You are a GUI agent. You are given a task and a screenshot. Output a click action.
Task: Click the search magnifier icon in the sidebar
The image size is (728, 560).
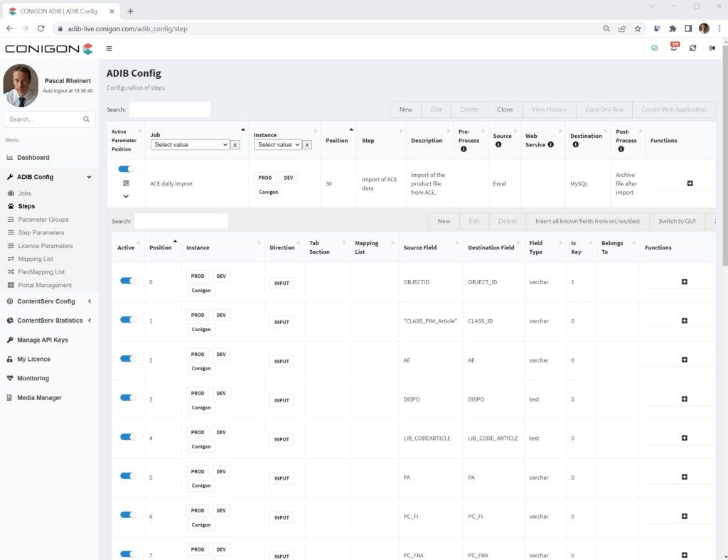click(86, 119)
